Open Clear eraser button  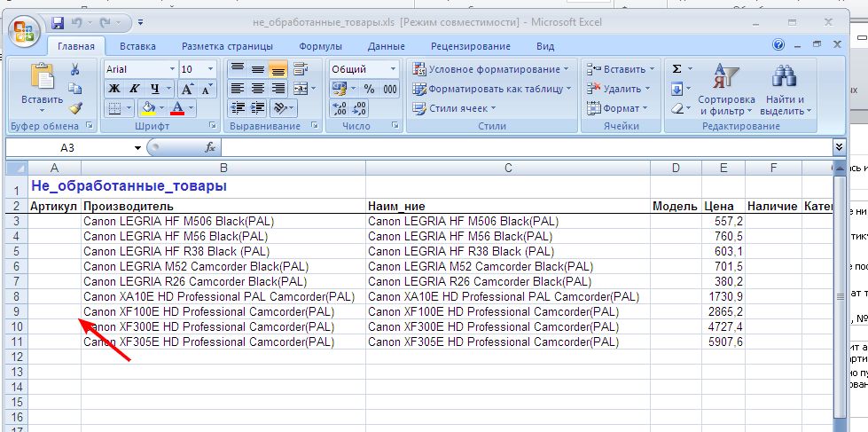tap(676, 108)
